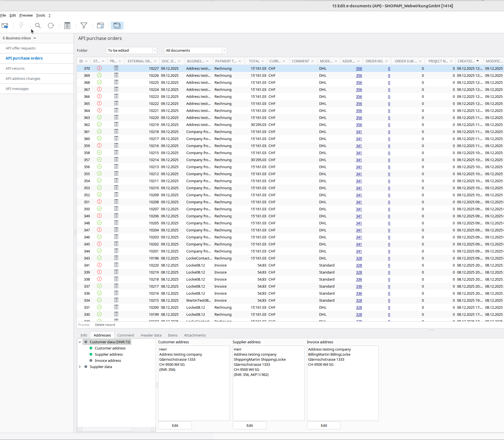Open the funnel filter tool
Viewport: 504px width, 440px height.
[84, 26]
